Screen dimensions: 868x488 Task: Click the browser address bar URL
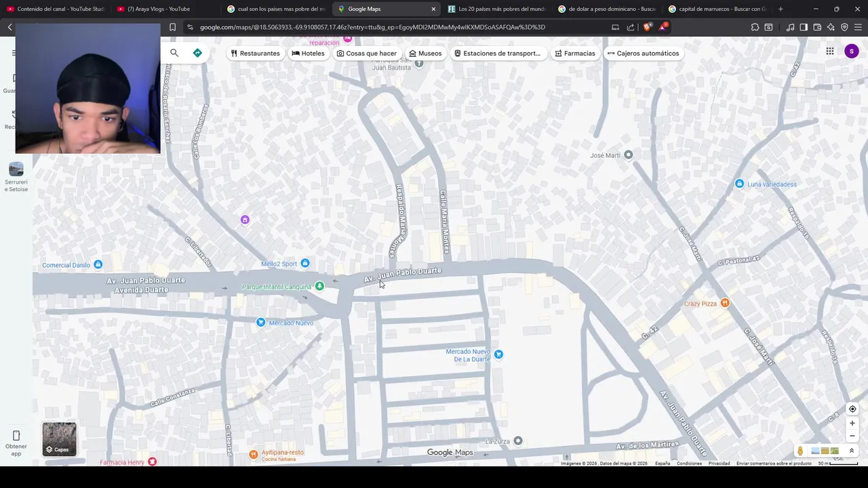[x=372, y=27]
